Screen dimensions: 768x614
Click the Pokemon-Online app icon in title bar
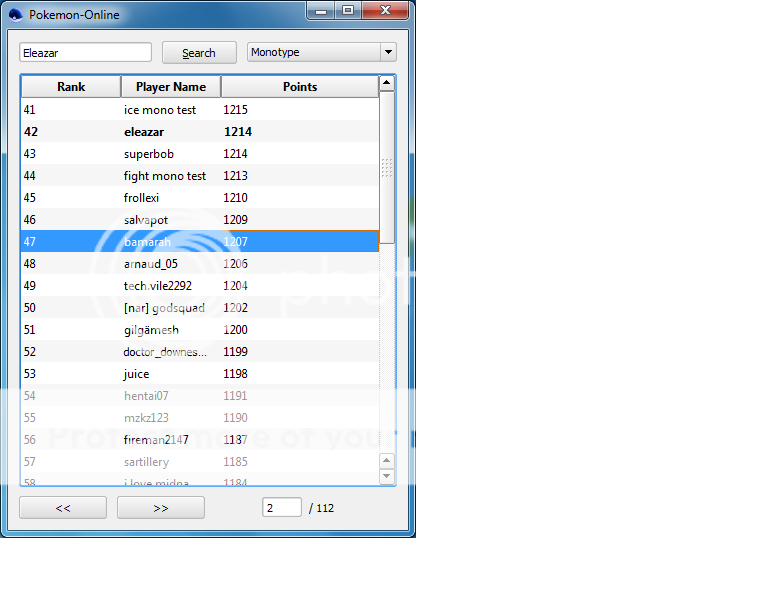tap(15, 14)
